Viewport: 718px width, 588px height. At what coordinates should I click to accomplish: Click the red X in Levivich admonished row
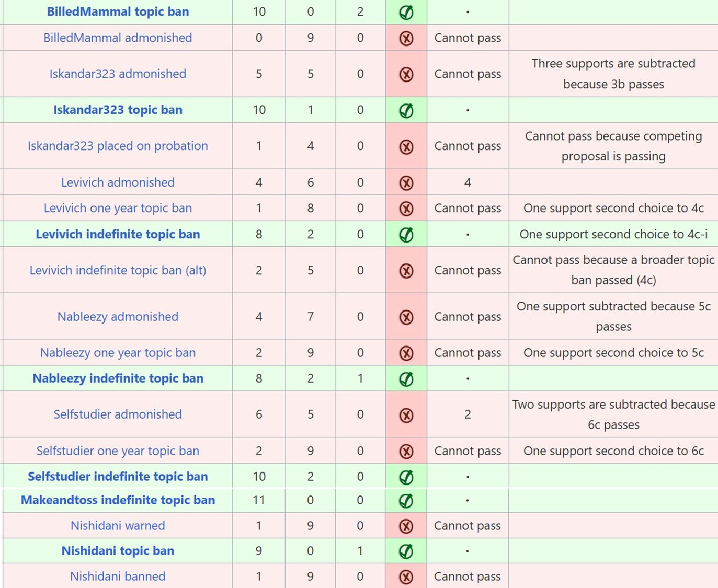click(406, 183)
